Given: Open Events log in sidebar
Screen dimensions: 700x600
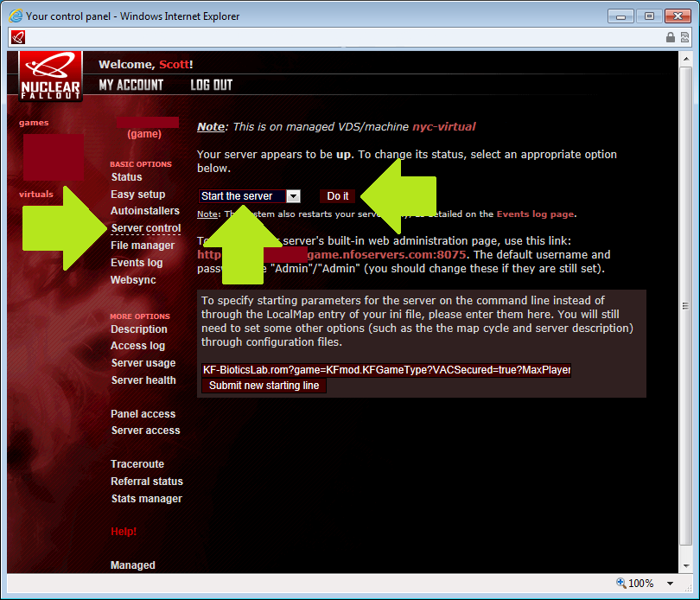Looking at the screenshot, I should (137, 263).
